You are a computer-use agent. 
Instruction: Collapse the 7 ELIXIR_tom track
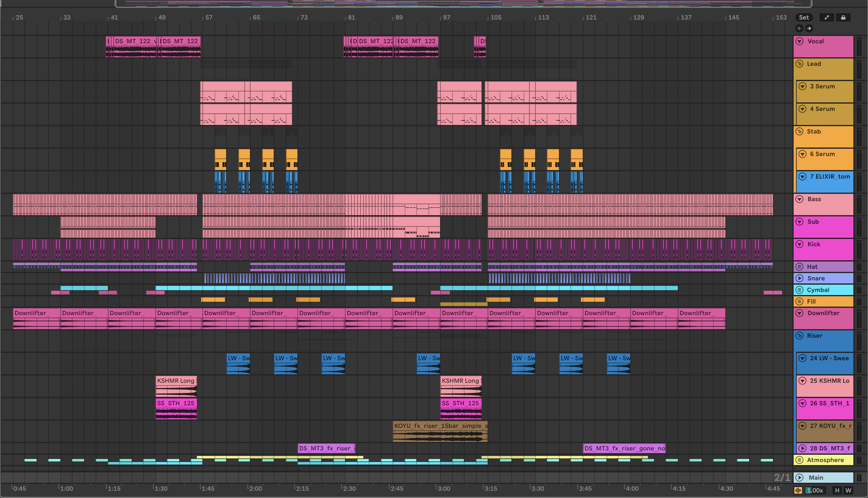click(x=802, y=177)
